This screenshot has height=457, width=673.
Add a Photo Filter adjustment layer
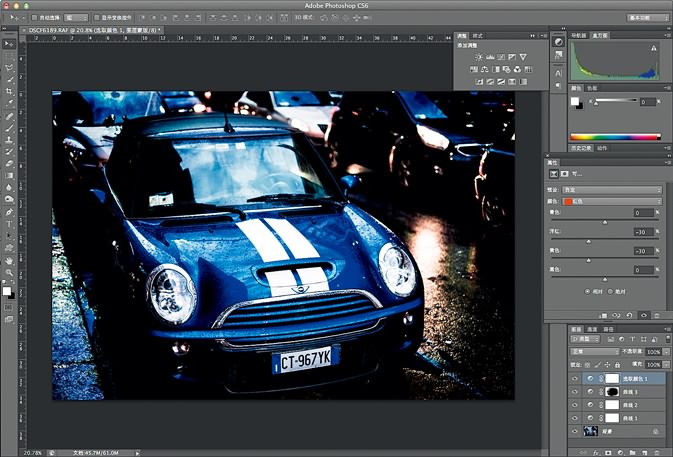506,69
